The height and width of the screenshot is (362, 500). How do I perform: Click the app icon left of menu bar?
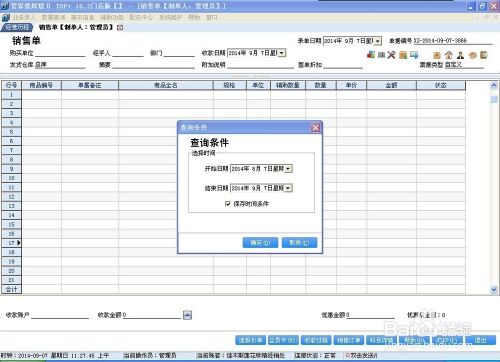[x=5, y=17]
